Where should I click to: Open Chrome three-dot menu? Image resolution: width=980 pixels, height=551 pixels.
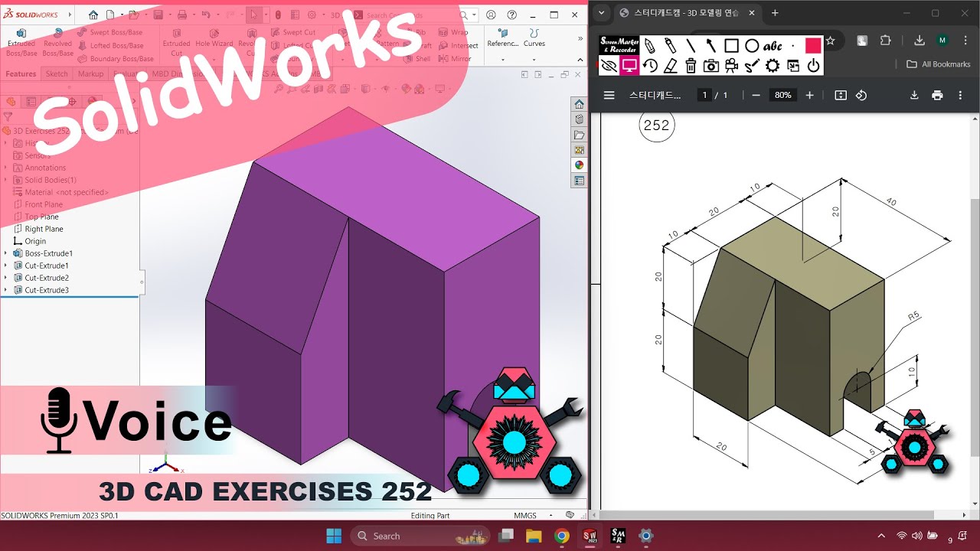click(965, 41)
